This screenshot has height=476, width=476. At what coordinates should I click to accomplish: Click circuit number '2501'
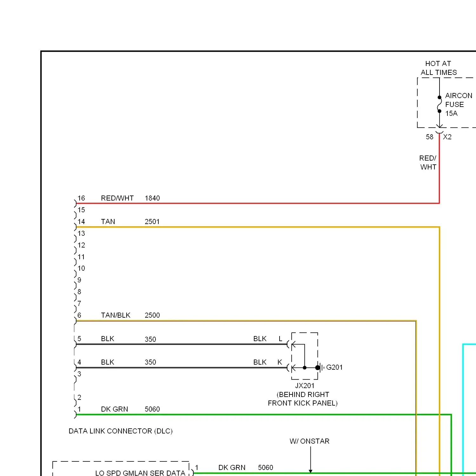pos(152,221)
